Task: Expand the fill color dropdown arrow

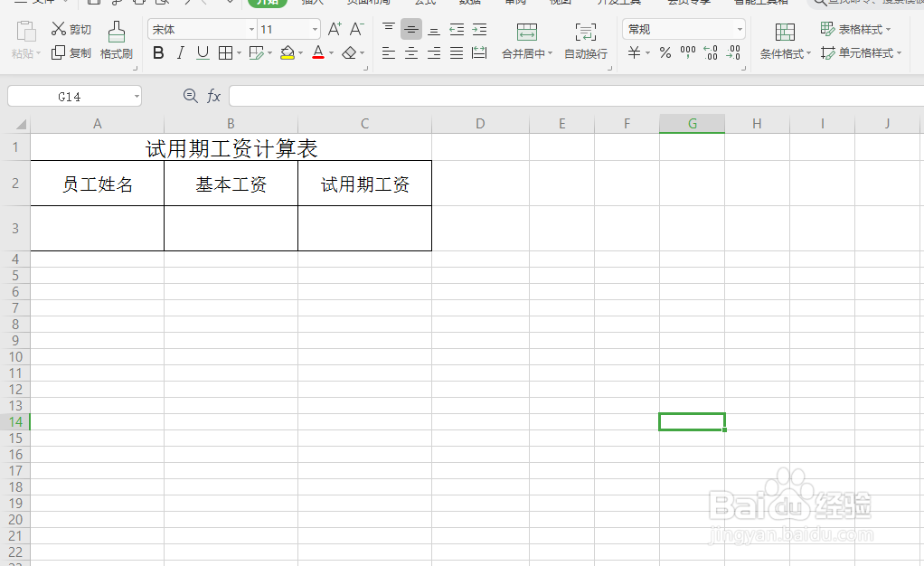Action: point(300,53)
